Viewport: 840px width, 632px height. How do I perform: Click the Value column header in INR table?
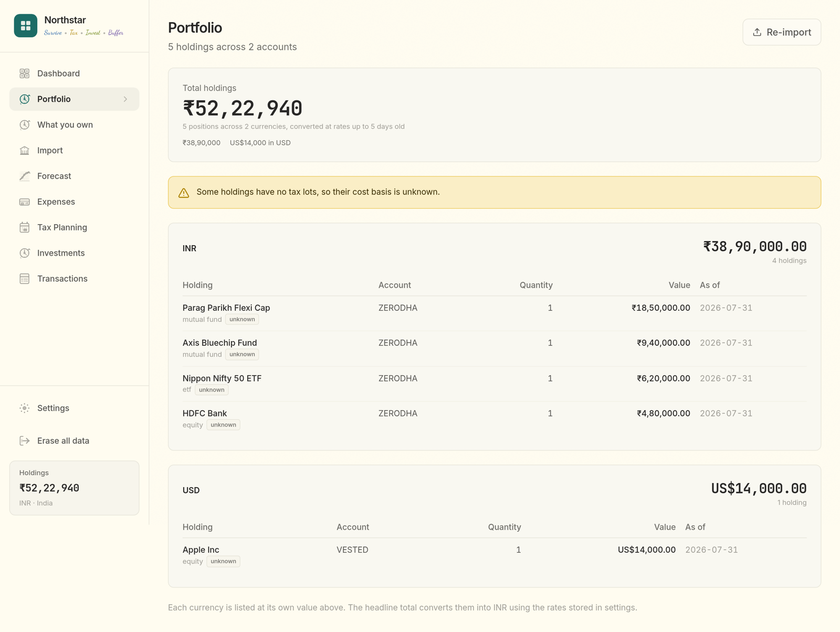click(x=679, y=285)
